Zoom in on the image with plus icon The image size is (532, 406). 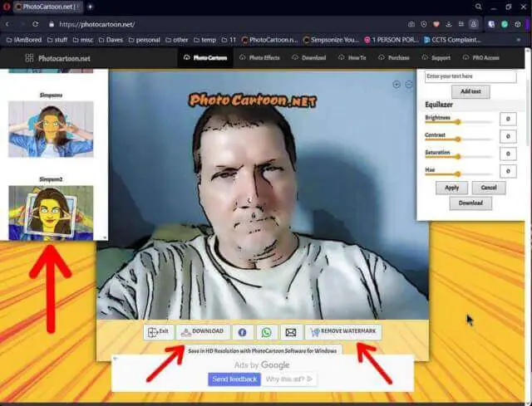tap(397, 85)
